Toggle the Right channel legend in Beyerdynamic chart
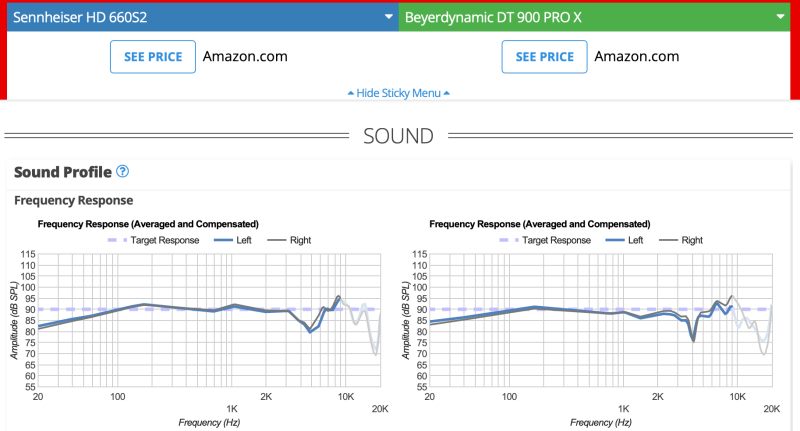 click(x=684, y=240)
